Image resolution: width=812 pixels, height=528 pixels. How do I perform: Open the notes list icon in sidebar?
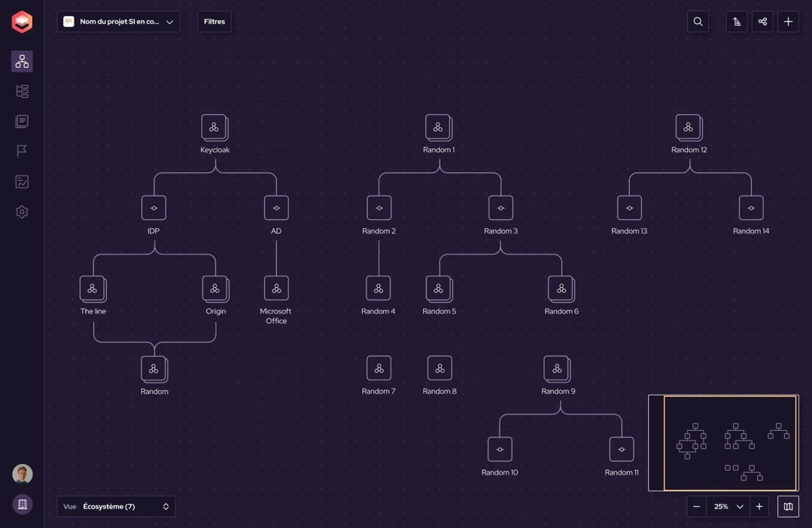pyautogui.click(x=22, y=121)
